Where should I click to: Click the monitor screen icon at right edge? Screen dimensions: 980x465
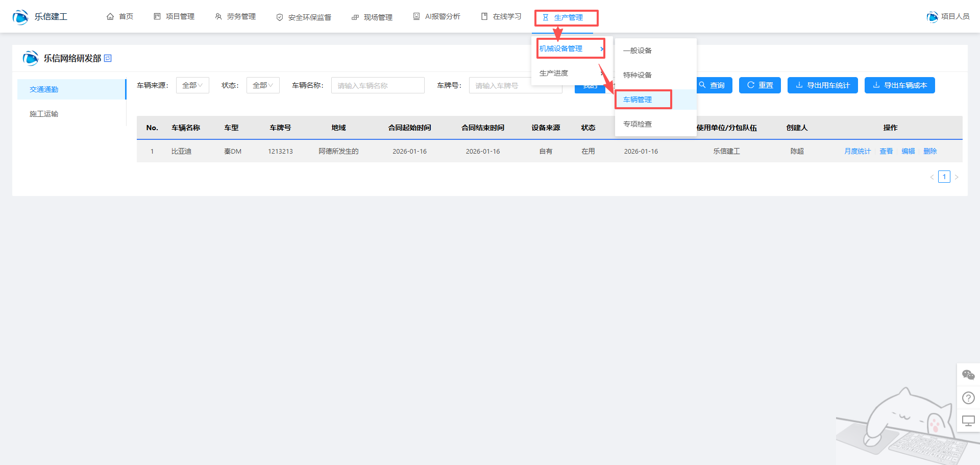click(x=968, y=421)
